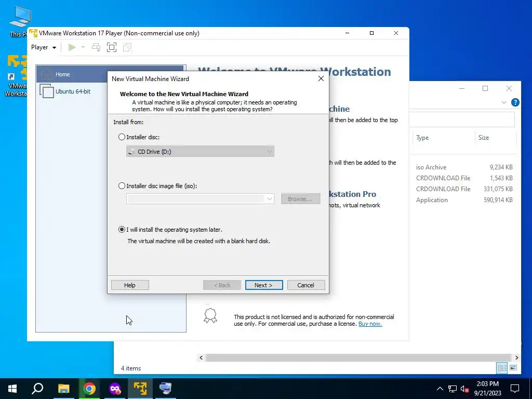Click File Explorer horizontal scrollbar right arrow

coord(516,357)
